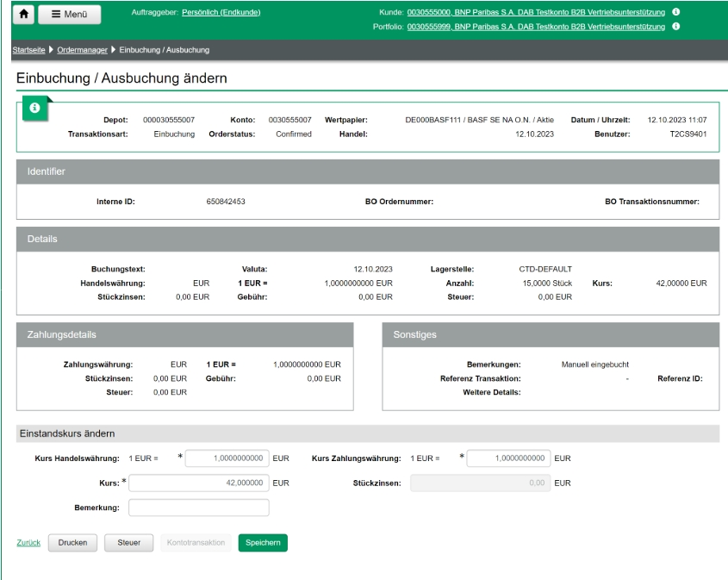728x580 pixels.
Task: Select the Anzahl 15,0000 Stück value
Action: pyautogui.click(x=547, y=284)
